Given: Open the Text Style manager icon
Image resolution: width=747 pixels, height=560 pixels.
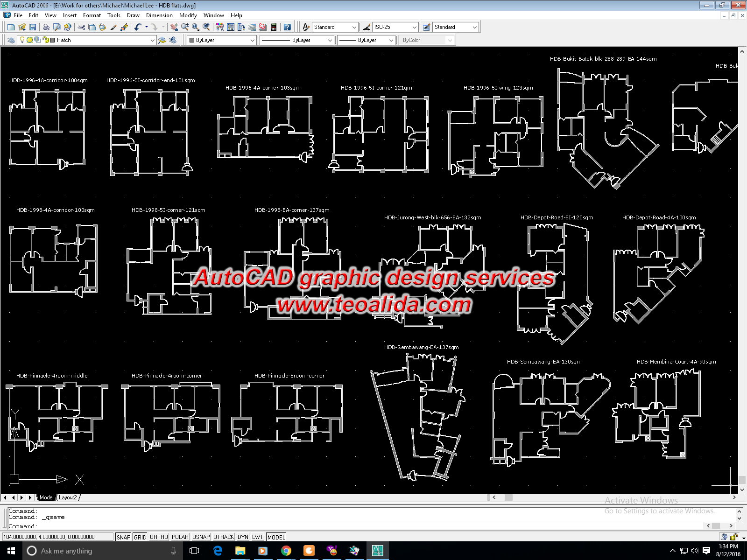Looking at the screenshot, I should point(306,27).
